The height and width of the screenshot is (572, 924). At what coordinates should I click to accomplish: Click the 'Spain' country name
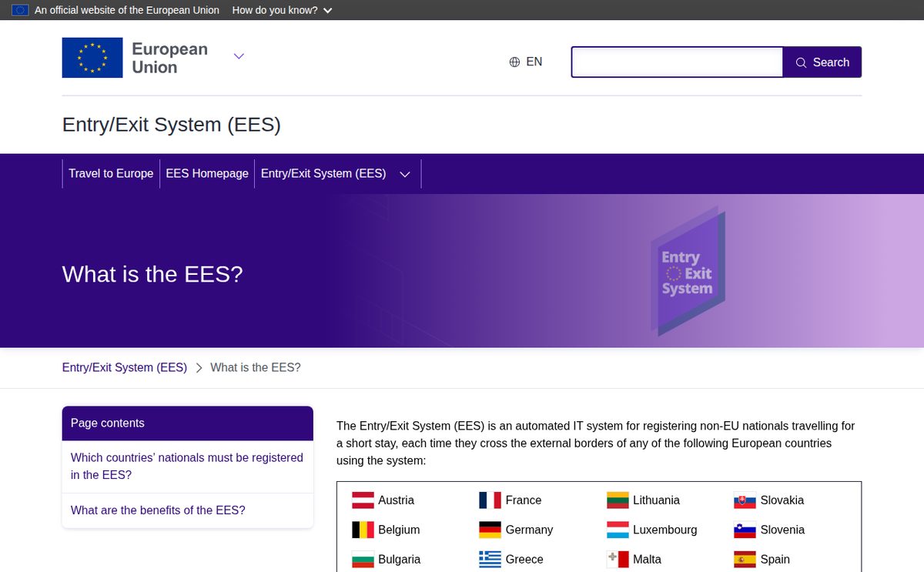[775, 560]
